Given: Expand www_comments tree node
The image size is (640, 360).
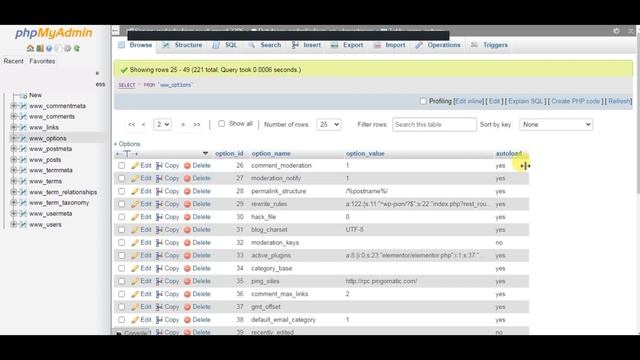Looking at the screenshot, I should [x=13, y=116].
